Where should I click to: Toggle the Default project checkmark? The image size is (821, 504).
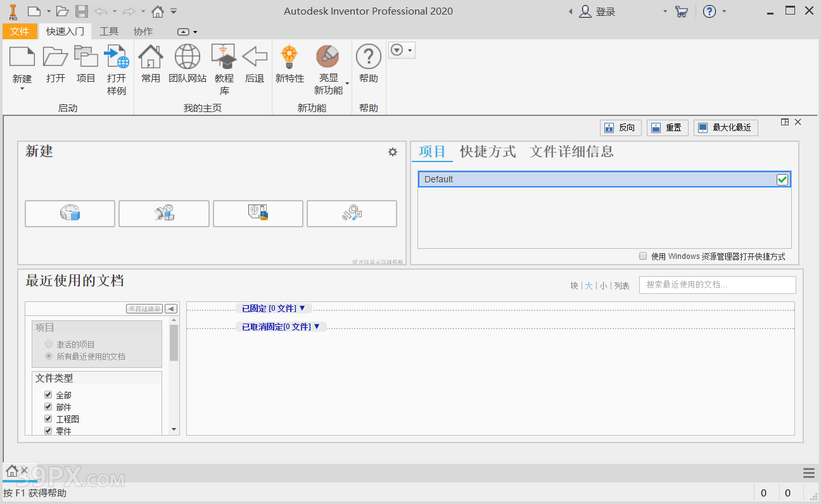[782, 180]
